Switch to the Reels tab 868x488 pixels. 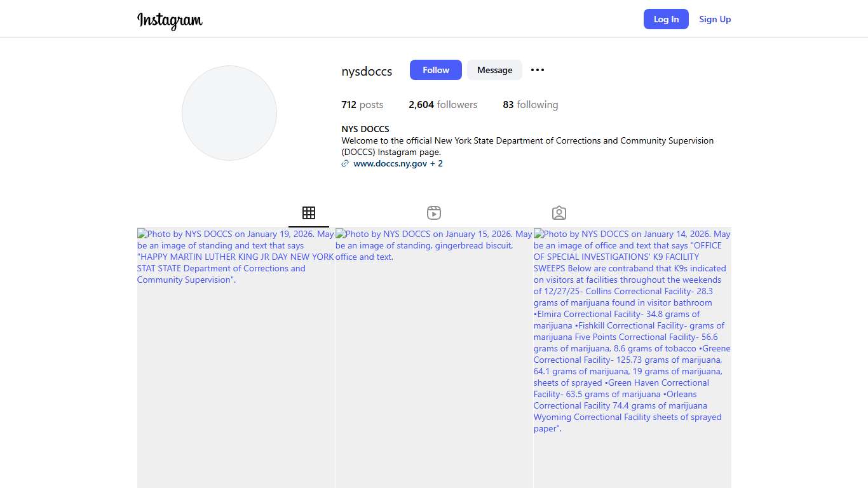[x=434, y=213]
